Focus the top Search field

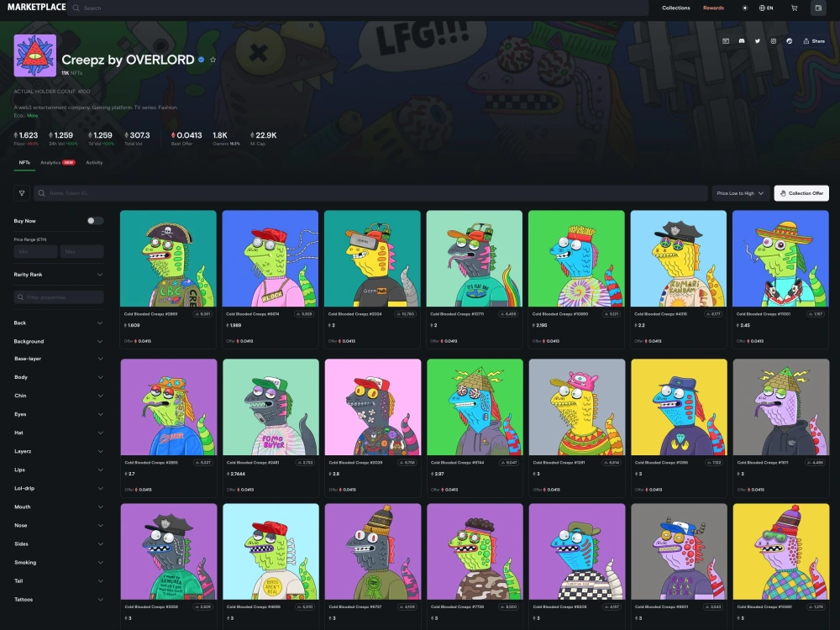coord(358,8)
